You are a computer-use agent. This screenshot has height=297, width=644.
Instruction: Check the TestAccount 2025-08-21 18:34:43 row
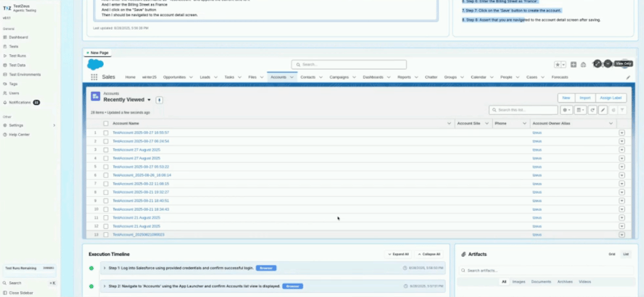point(106,210)
